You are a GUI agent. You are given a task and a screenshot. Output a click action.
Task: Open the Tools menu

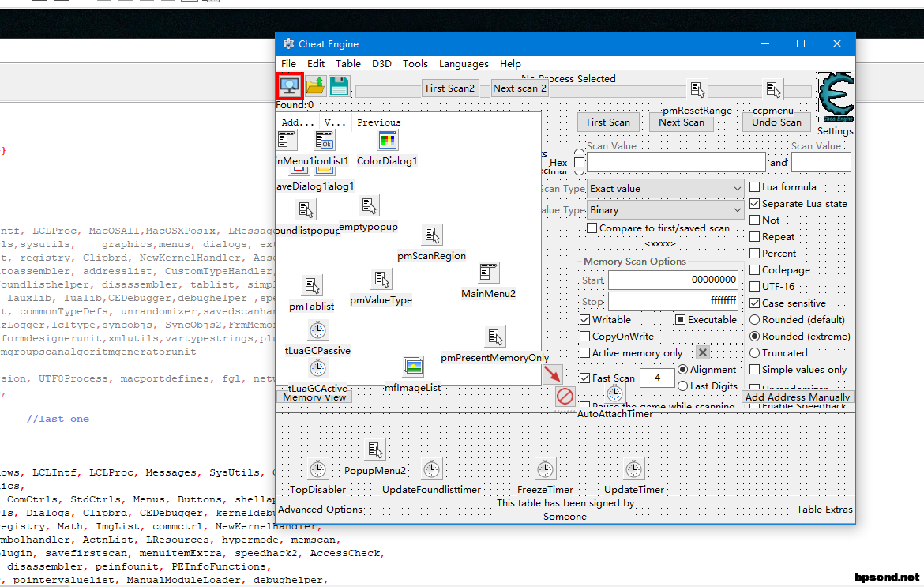point(415,64)
